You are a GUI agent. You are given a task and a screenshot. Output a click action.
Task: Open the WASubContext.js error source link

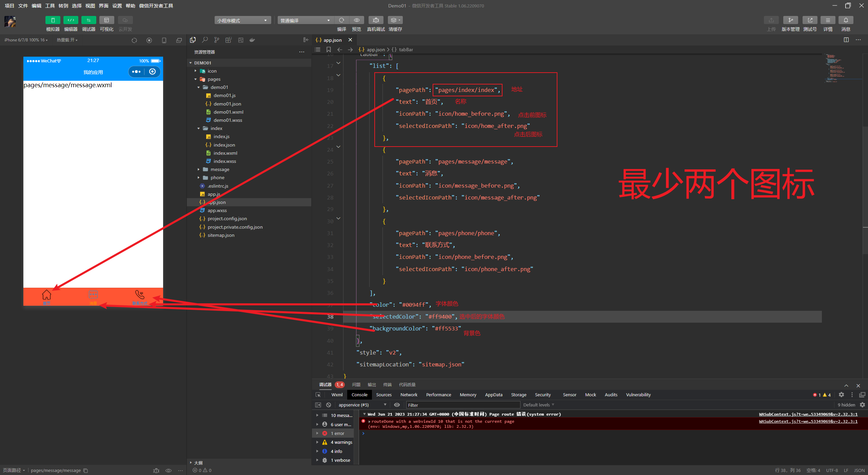(808, 421)
